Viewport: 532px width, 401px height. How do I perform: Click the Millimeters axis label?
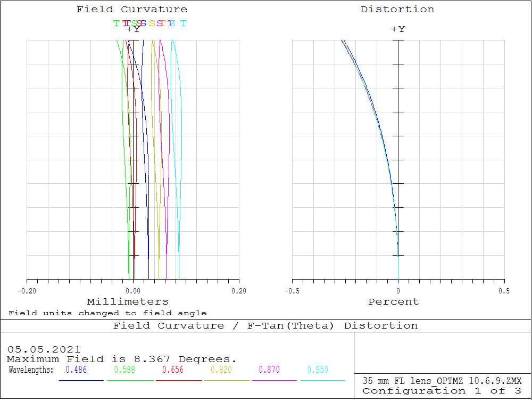click(x=128, y=301)
